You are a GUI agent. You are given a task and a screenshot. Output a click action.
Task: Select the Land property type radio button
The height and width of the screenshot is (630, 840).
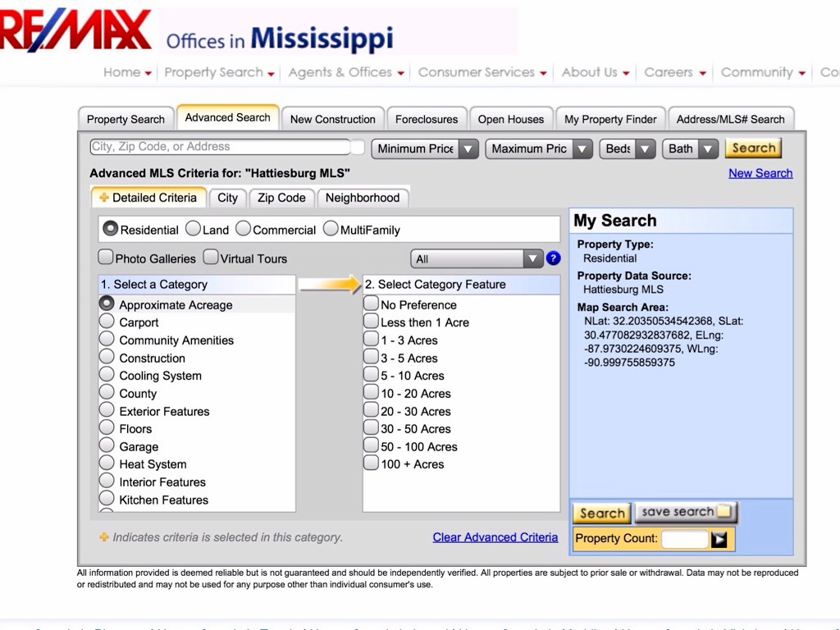(193, 229)
